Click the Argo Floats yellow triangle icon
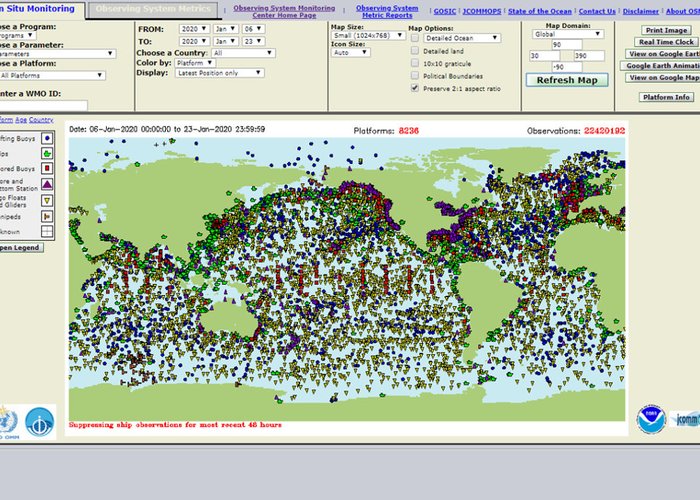This screenshot has width=700, height=500. tap(46, 200)
